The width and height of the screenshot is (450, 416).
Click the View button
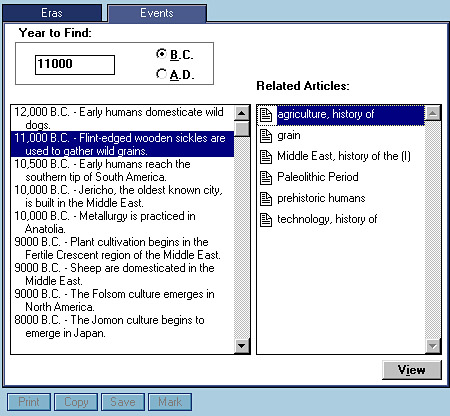[412, 370]
